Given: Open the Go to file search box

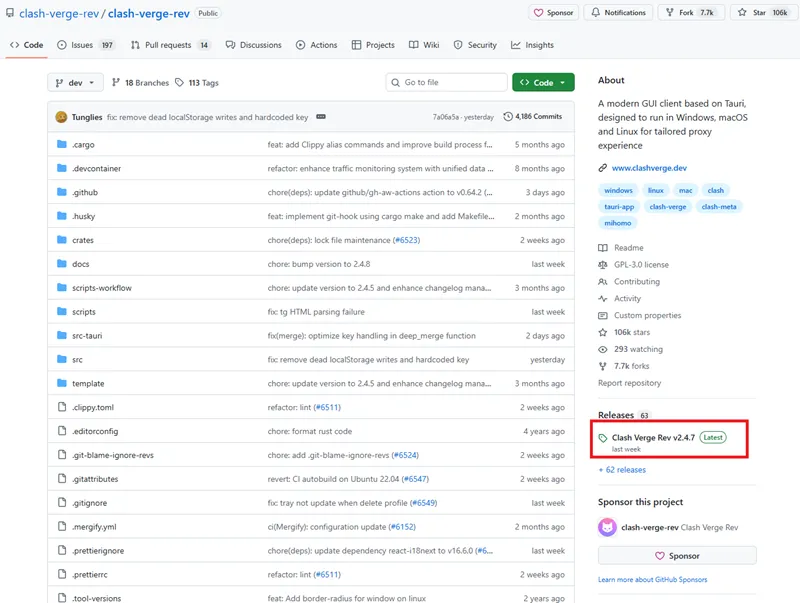Looking at the screenshot, I should [446, 82].
